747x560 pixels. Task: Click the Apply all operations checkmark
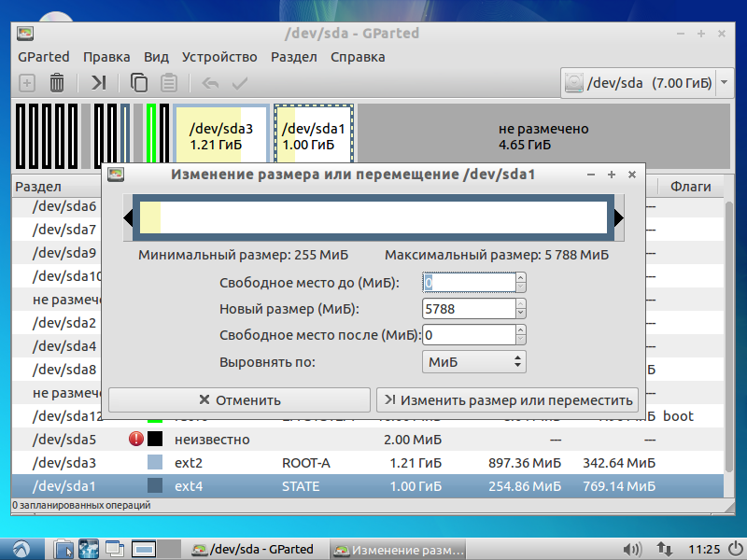click(240, 83)
